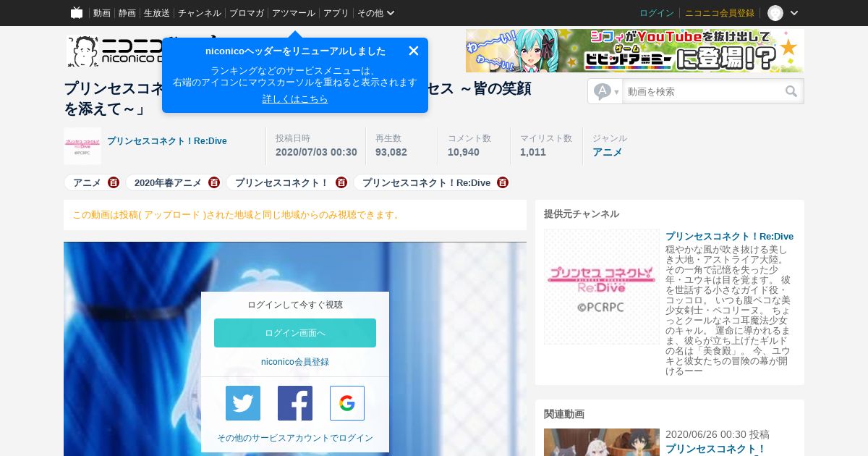The width and height of the screenshot is (868, 456).
Task: Select the 2020年春アニメ tag
Action: click(x=168, y=182)
